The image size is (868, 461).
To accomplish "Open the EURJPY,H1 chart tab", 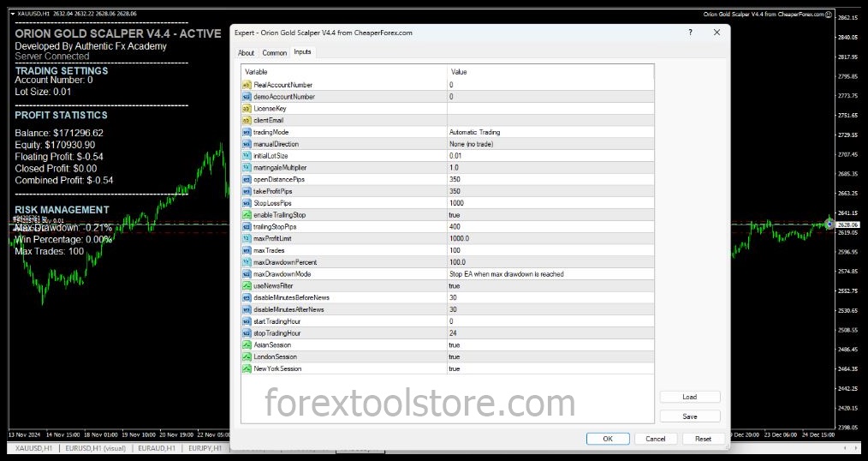I will [205, 448].
